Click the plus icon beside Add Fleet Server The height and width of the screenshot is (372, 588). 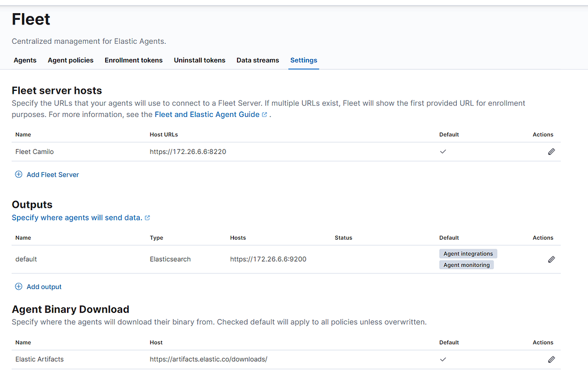(x=18, y=174)
